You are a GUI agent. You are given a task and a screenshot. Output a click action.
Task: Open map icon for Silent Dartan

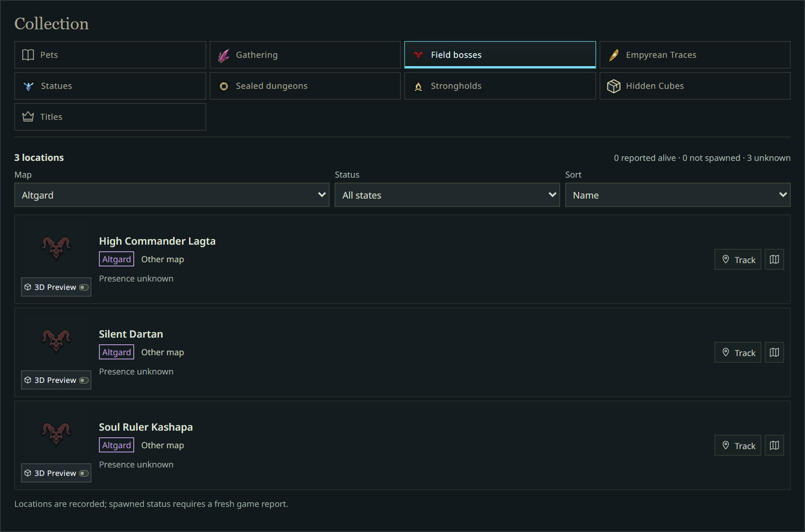[x=774, y=352]
